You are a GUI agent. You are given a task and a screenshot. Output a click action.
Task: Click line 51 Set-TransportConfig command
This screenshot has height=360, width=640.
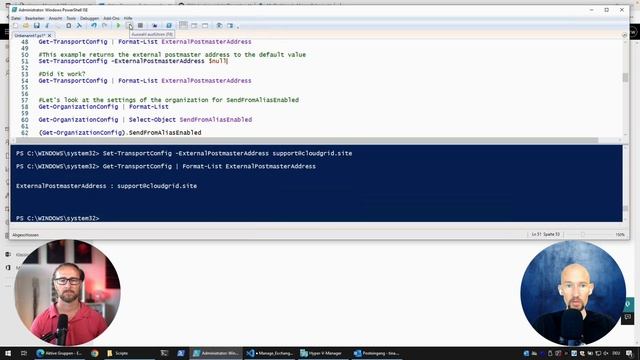click(133, 61)
